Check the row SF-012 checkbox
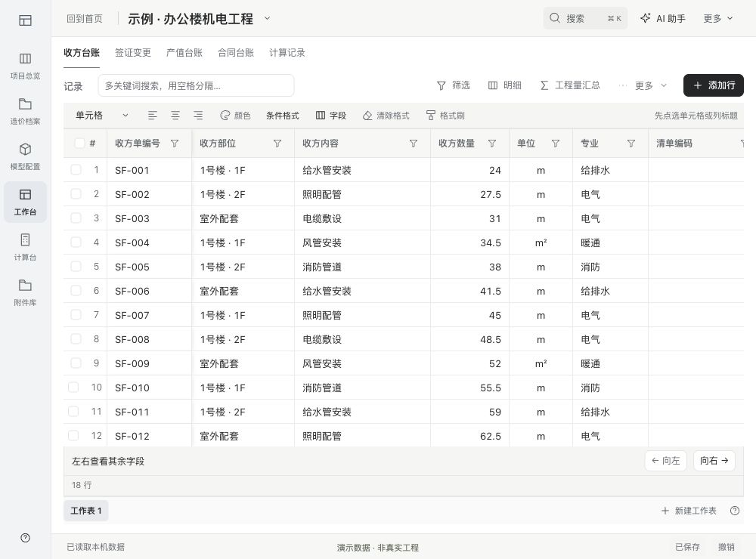 pos(73,436)
